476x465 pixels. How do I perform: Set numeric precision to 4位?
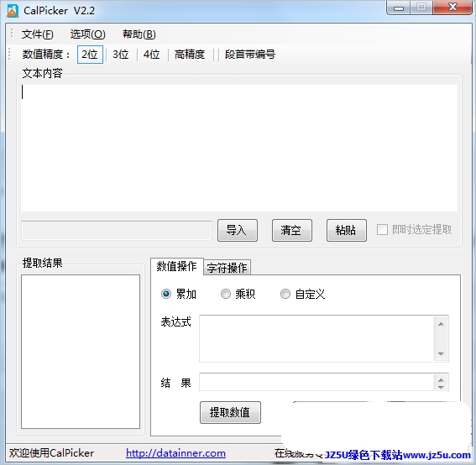click(x=151, y=55)
